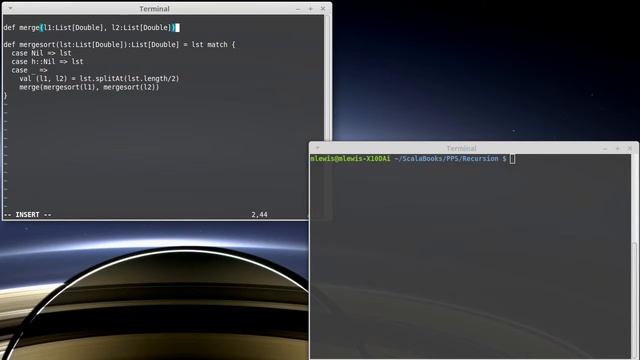Open the window menu arrow in the editor Terminal title bar
The width and height of the screenshot is (640, 360).
click(x=10, y=8)
